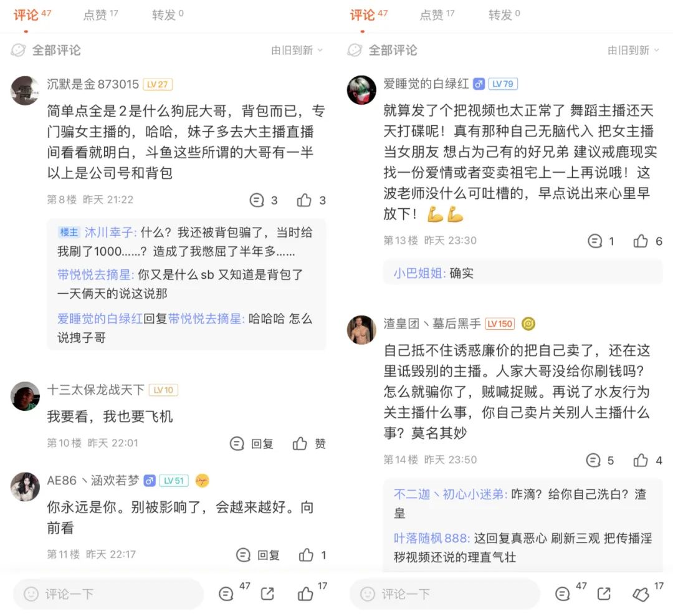Open comment count icon in right bottom bar
The height and width of the screenshot is (616, 673).
tap(562, 594)
